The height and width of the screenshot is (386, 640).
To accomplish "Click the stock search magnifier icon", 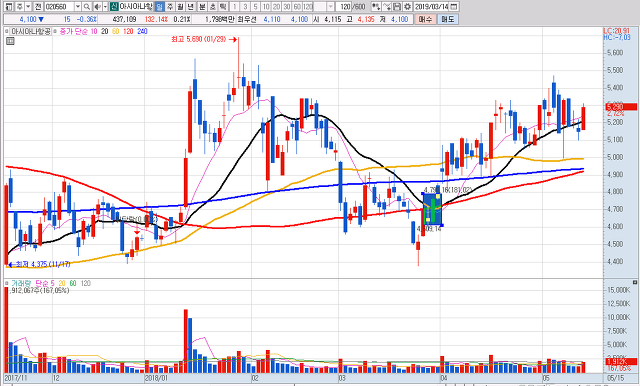I will pos(87,7).
